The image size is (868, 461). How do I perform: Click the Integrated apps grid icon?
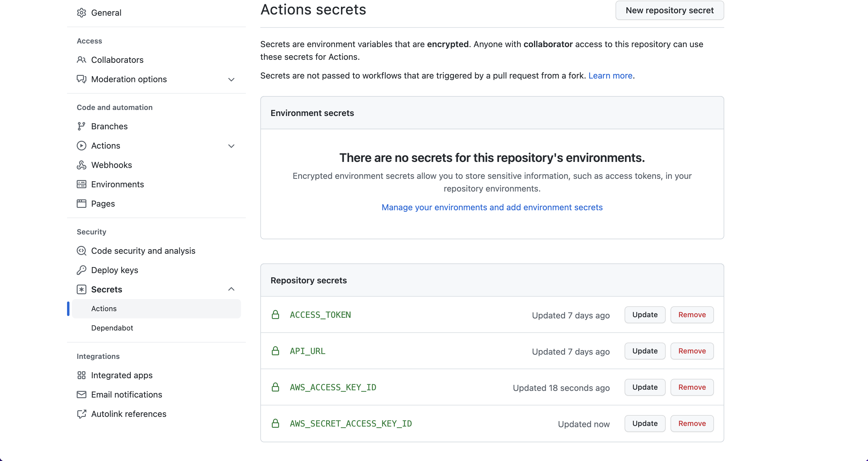click(x=81, y=376)
